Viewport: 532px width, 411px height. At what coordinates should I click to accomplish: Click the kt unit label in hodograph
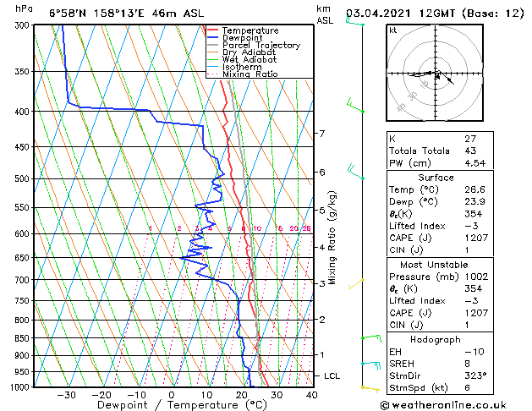point(393,30)
